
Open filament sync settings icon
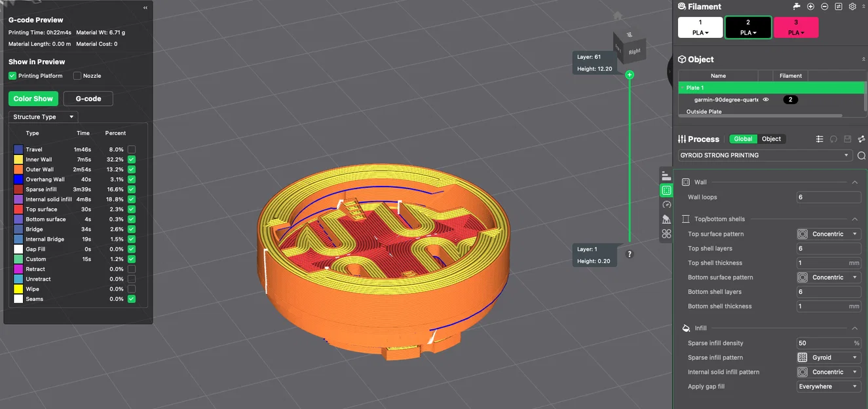tap(838, 7)
